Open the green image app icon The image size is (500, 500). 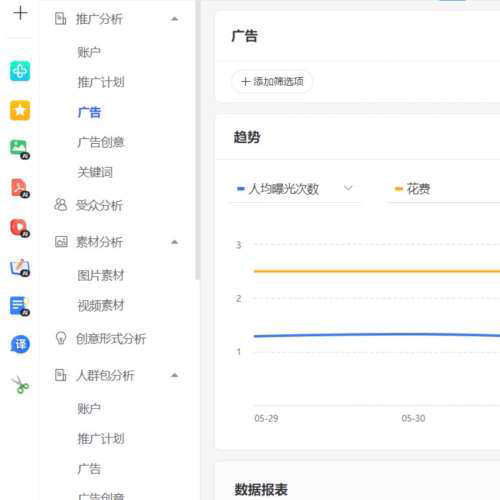coord(20,149)
